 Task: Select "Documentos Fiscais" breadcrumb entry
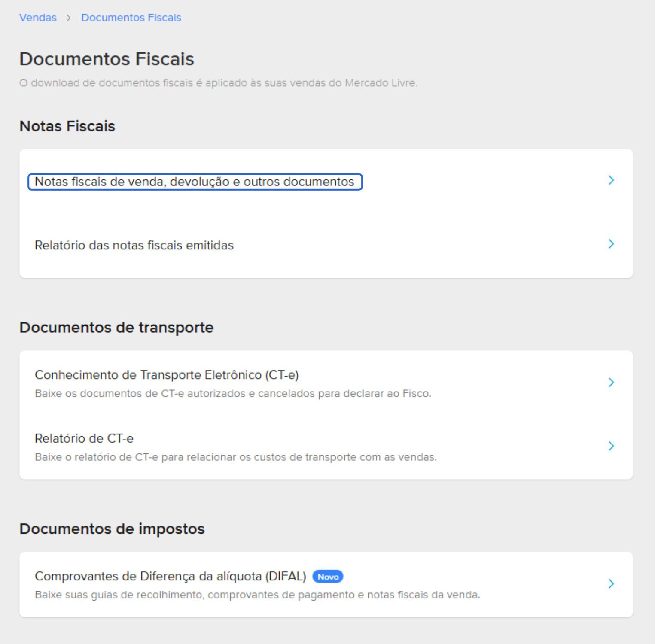point(131,18)
